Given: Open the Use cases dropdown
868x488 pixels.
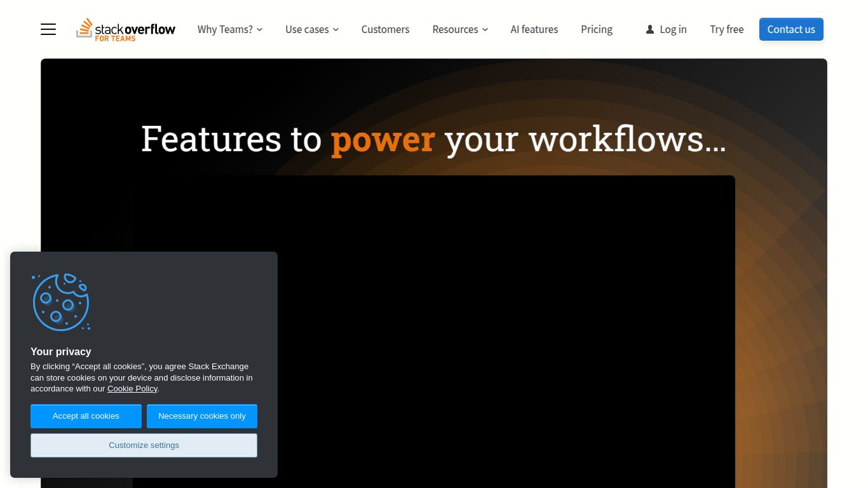Looking at the screenshot, I should pyautogui.click(x=308, y=29).
